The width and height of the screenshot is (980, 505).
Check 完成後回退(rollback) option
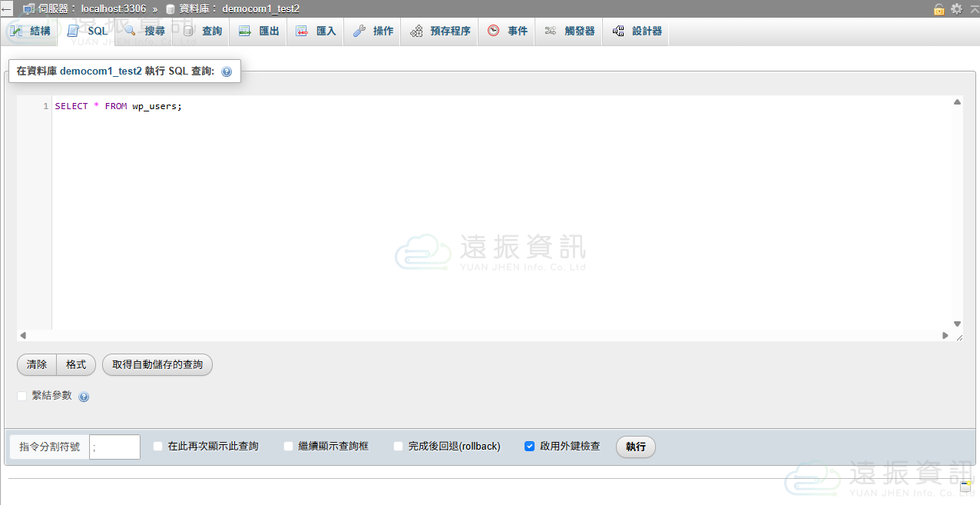click(x=398, y=446)
